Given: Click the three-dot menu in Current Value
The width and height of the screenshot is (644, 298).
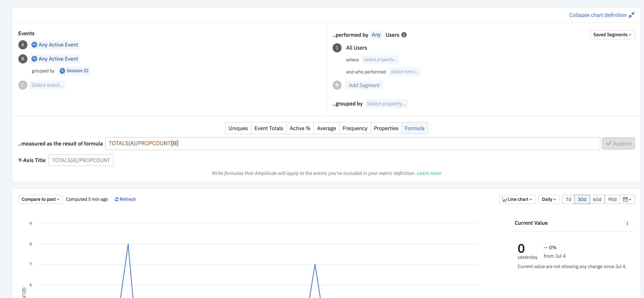Looking at the screenshot, I should point(627,223).
